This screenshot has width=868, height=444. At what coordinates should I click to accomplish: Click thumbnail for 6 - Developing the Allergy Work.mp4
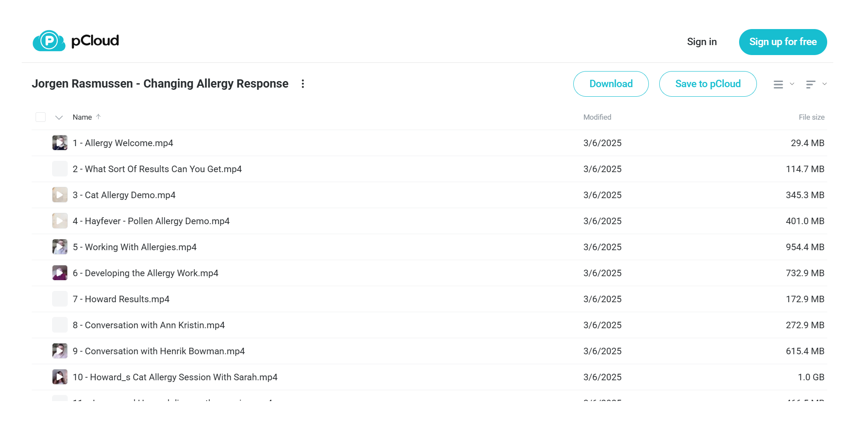60,273
